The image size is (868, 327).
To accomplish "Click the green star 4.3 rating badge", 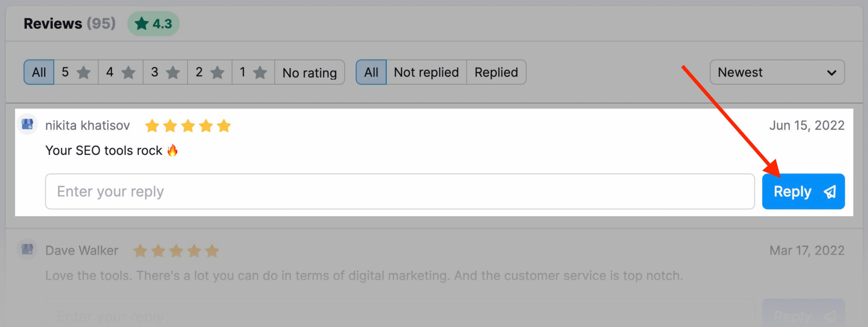I will click(x=153, y=24).
